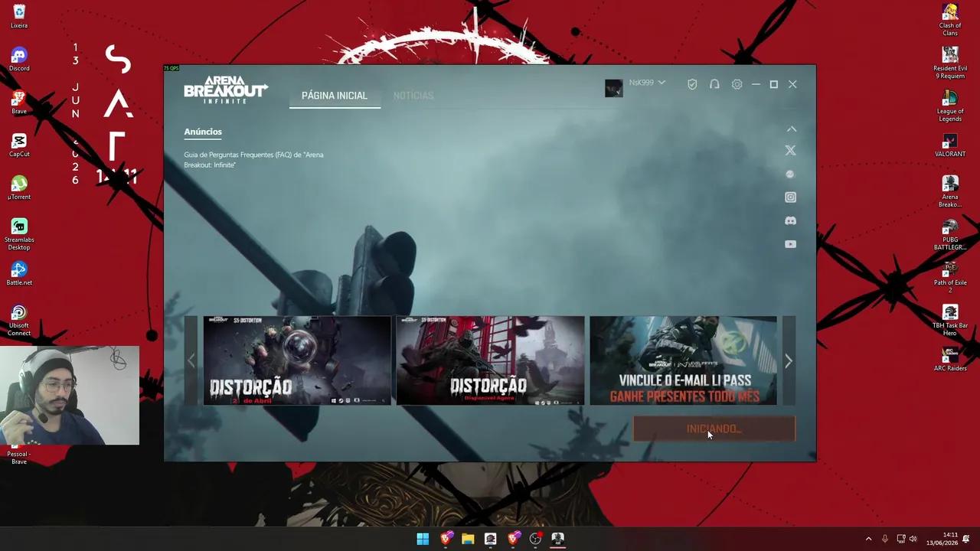Select the Path of Exile 2 shortcut
980x551 pixels.
click(x=950, y=277)
